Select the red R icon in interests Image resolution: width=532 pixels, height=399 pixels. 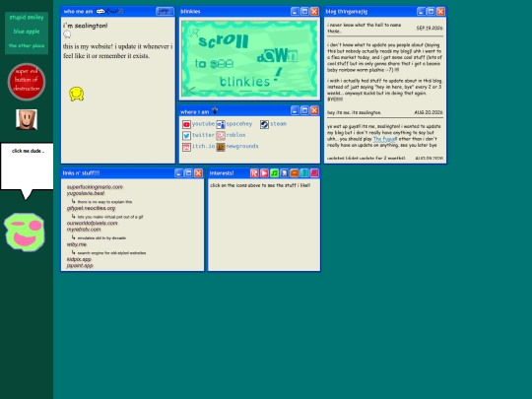[x=254, y=173]
